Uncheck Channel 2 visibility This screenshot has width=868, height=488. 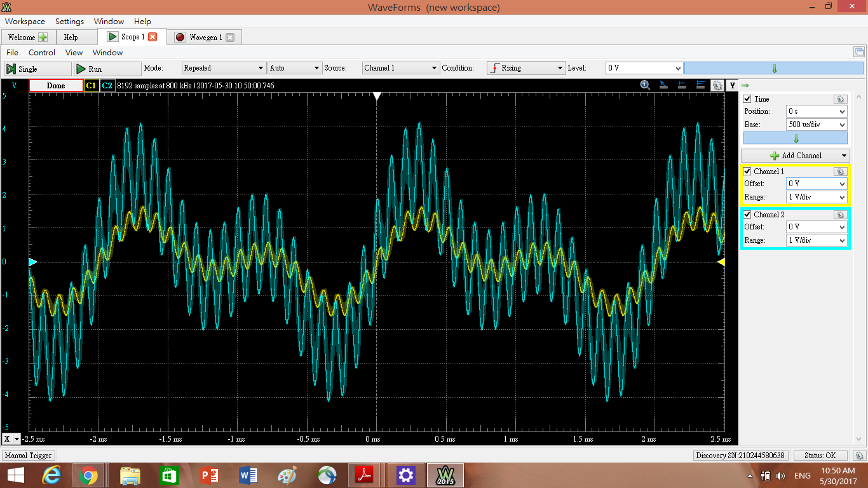pyautogui.click(x=747, y=214)
